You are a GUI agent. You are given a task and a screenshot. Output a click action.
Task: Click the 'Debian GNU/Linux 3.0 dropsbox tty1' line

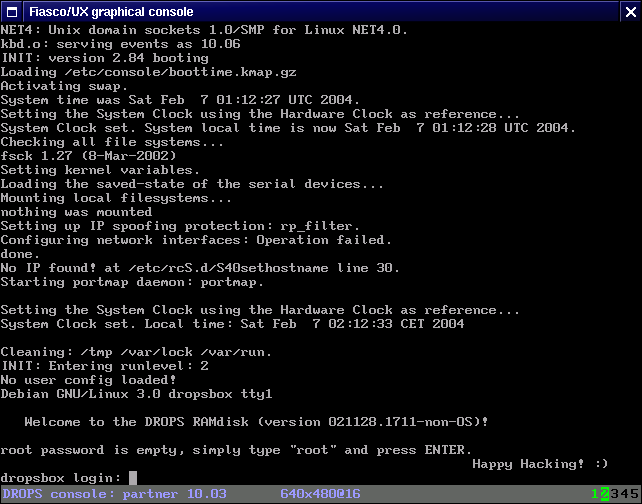(x=136, y=394)
